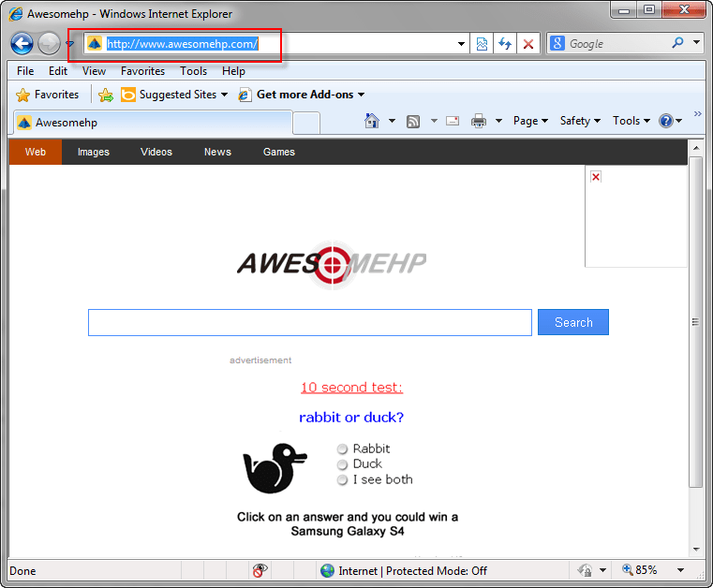This screenshot has width=713, height=588.
Task: Follow the '10 second test' link
Action: pyautogui.click(x=351, y=388)
